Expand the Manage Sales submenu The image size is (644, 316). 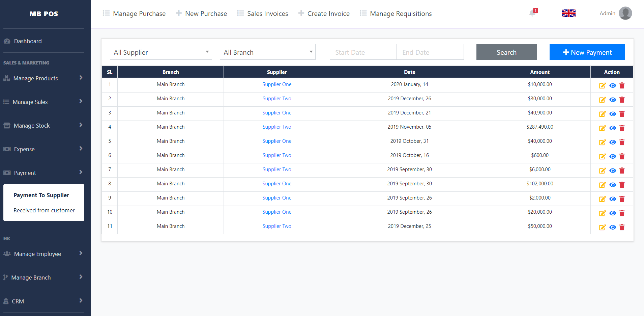tap(30, 102)
